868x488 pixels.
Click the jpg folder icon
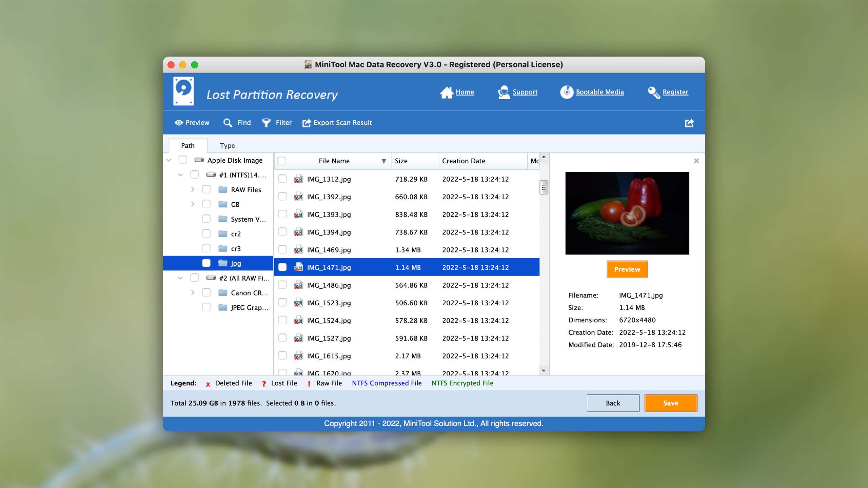point(223,263)
